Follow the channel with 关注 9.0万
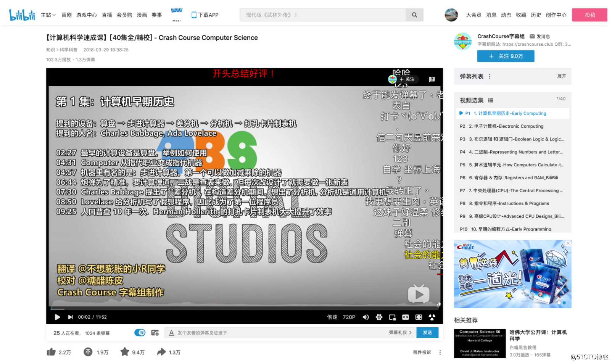The image size is (612, 364). click(506, 56)
